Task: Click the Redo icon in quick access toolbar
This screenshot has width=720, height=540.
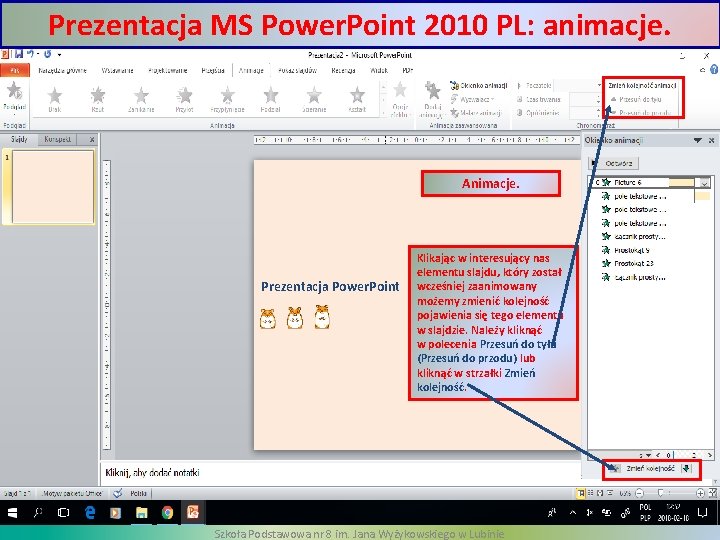Action: (x=47, y=55)
